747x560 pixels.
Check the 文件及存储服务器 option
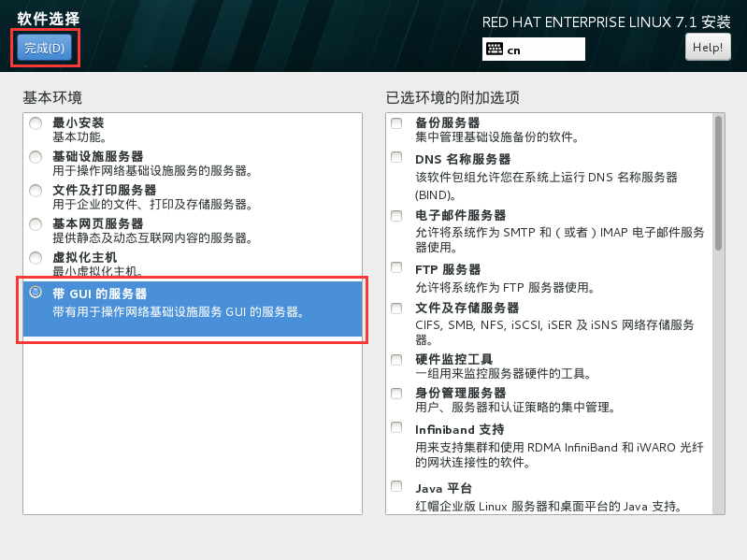point(397,308)
